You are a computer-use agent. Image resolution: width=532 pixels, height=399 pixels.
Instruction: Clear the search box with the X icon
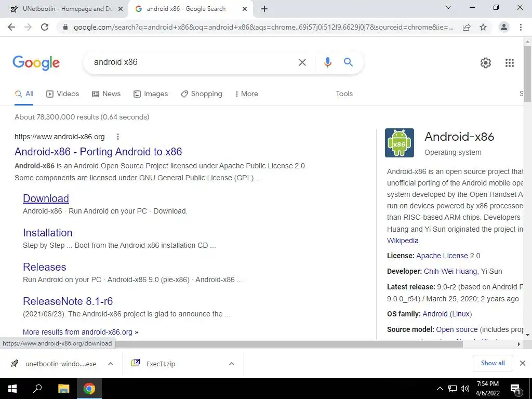pyautogui.click(x=302, y=62)
